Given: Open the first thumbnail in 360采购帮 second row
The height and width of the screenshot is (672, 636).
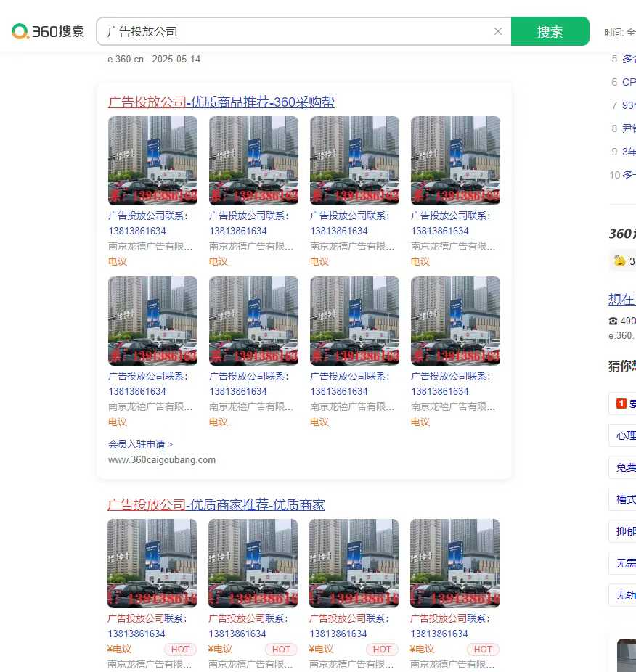Looking at the screenshot, I should coord(152,321).
